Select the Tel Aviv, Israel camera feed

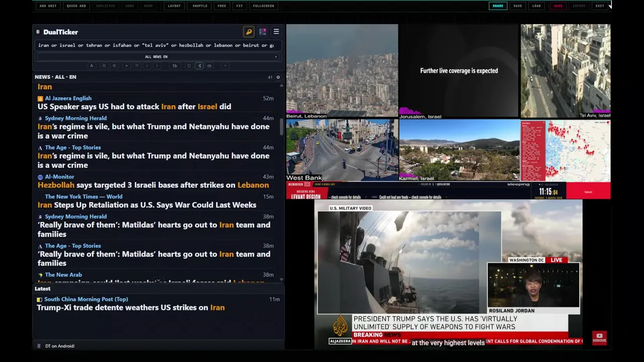(x=566, y=71)
